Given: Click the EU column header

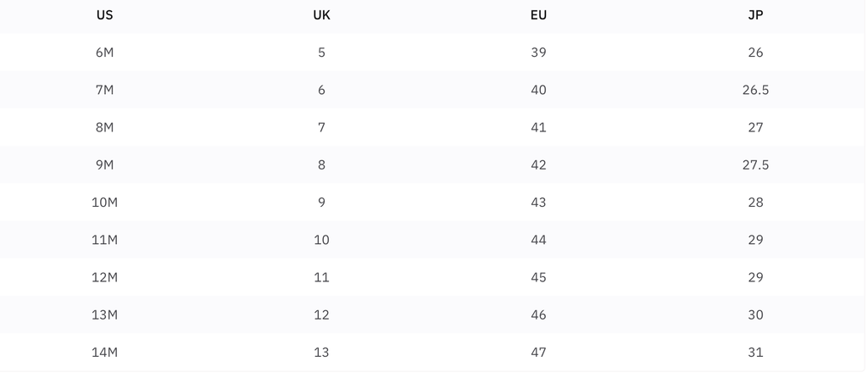Looking at the screenshot, I should (538, 15).
